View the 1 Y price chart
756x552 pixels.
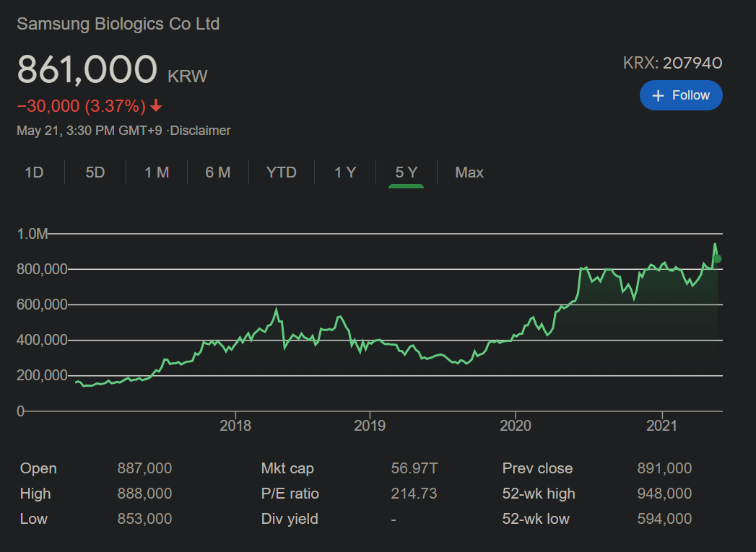point(345,172)
